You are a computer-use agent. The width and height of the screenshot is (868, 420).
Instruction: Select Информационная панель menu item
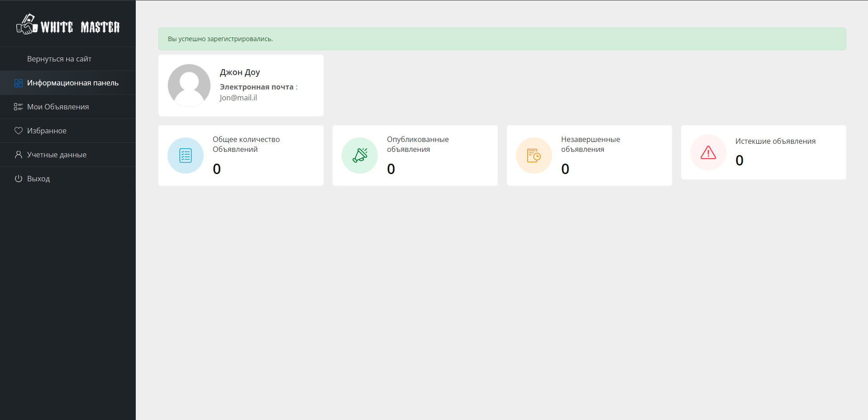pyautogui.click(x=73, y=83)
